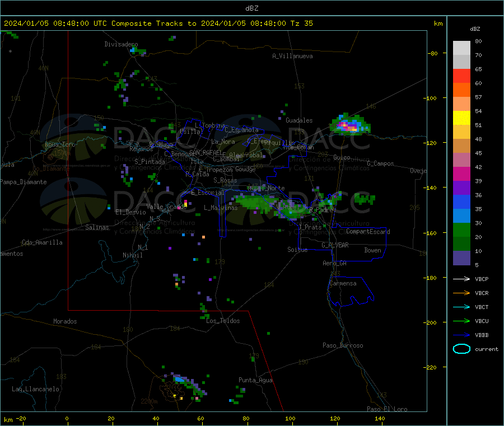Click the green VBCU arrow legend icon
Image resolution: width=504 pixels, height=426 pixels.
tap(461, 321)
